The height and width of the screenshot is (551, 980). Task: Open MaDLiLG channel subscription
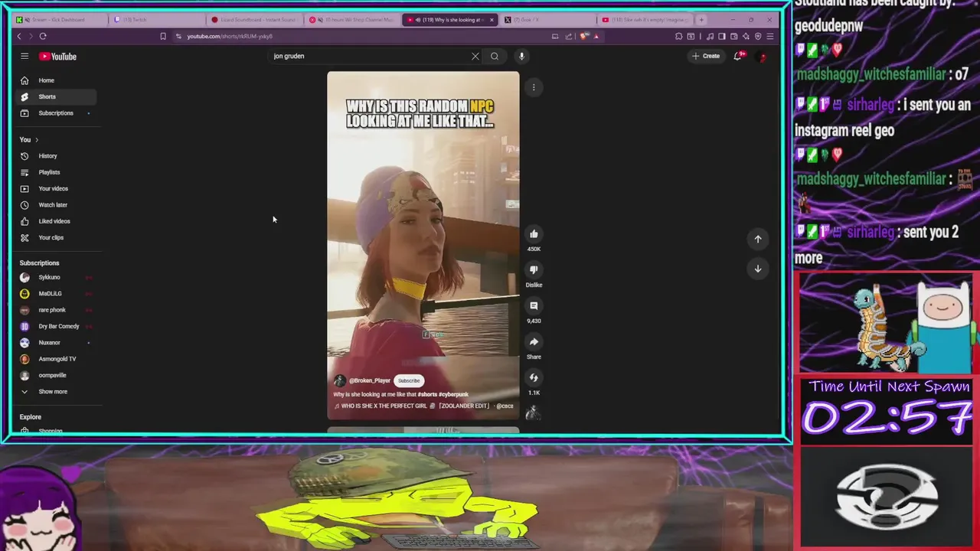tap(55, 294)
